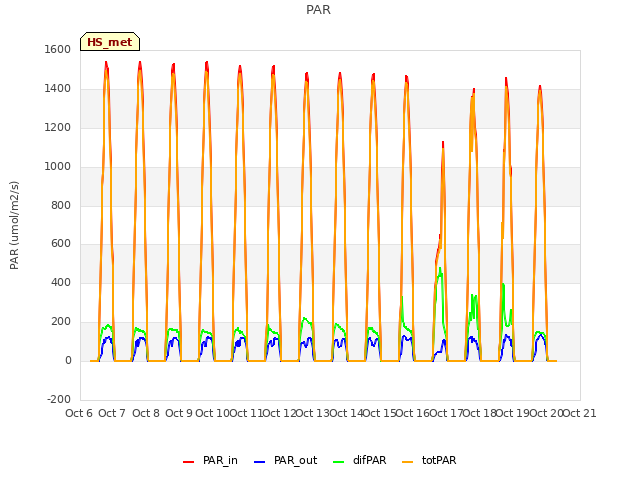The width and height of the screenshot is (640, 480).
Task: Click the Oct 17 x-axis label
Action: [447, 413]
